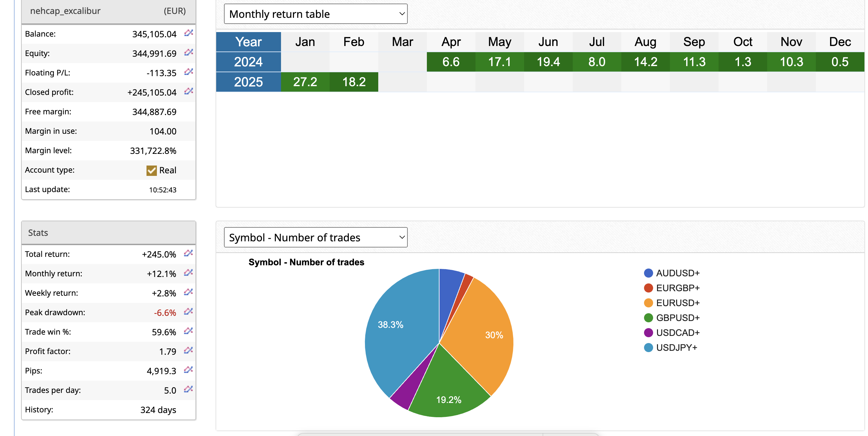Toggle the AUDUSD+ legend entry
The image size is (868, 436).
[677, 273]
